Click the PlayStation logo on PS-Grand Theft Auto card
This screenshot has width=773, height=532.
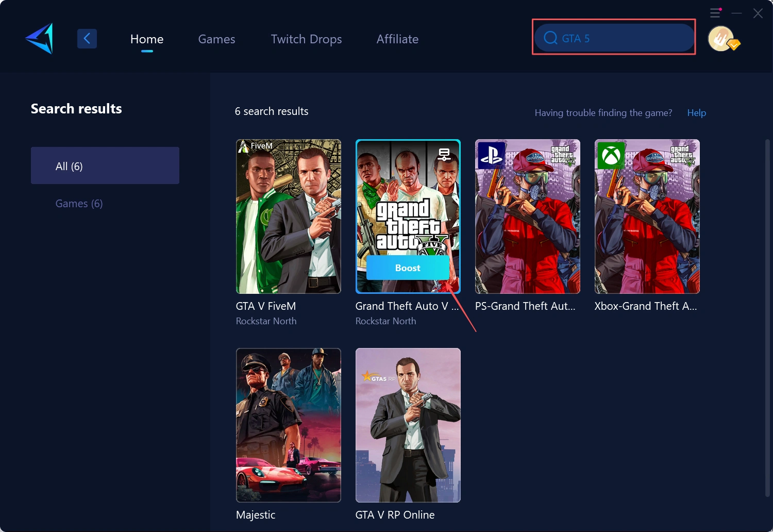pyautogui.click(x=491, y=155)
